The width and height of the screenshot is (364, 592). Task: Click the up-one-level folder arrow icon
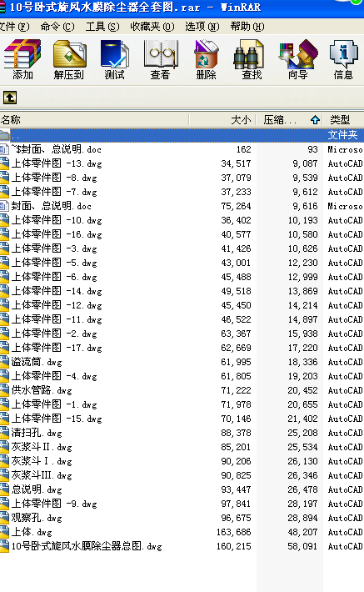coord(10,98)
